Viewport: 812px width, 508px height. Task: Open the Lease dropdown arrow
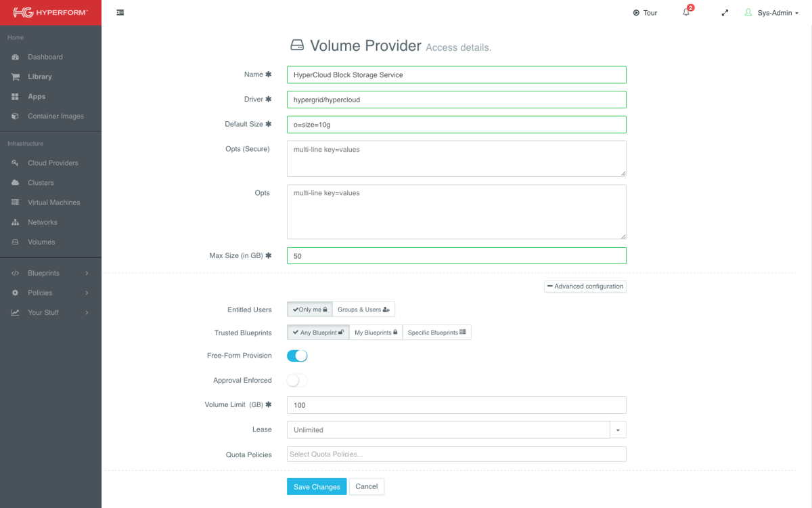tap(618, 430)
